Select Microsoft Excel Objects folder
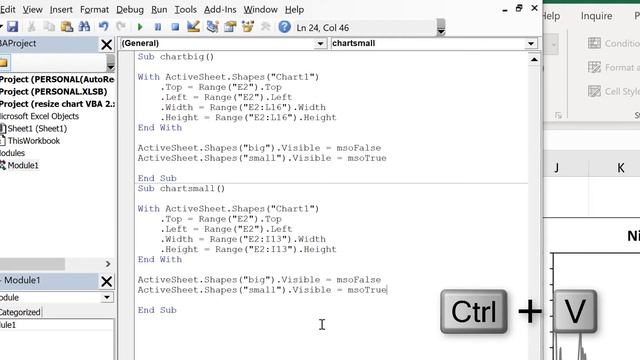 coord(39,116)
